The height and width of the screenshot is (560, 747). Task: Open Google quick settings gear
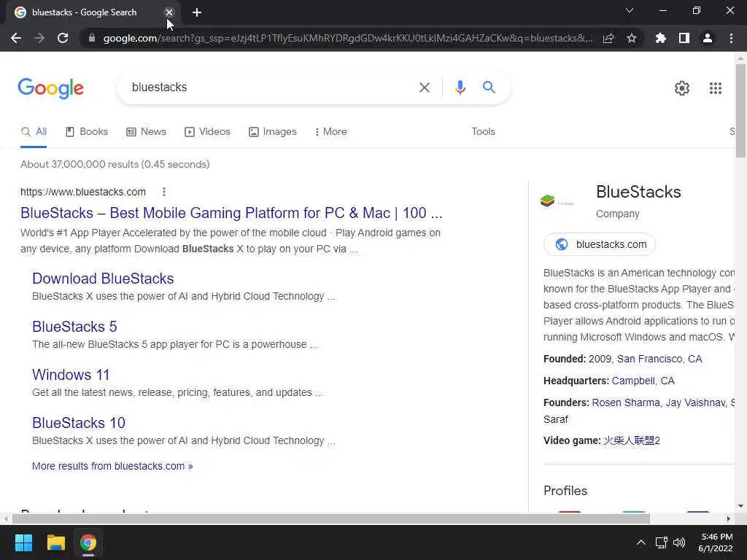coord(682,88)
